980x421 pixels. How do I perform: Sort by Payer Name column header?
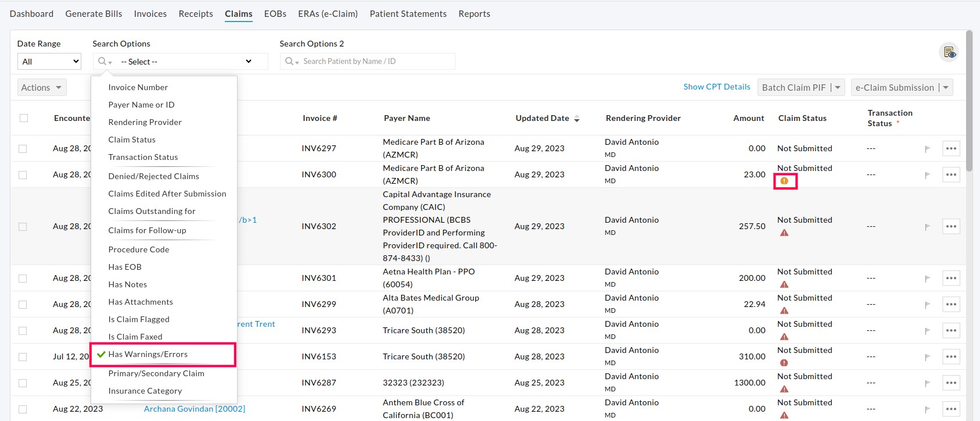[407, 118]
